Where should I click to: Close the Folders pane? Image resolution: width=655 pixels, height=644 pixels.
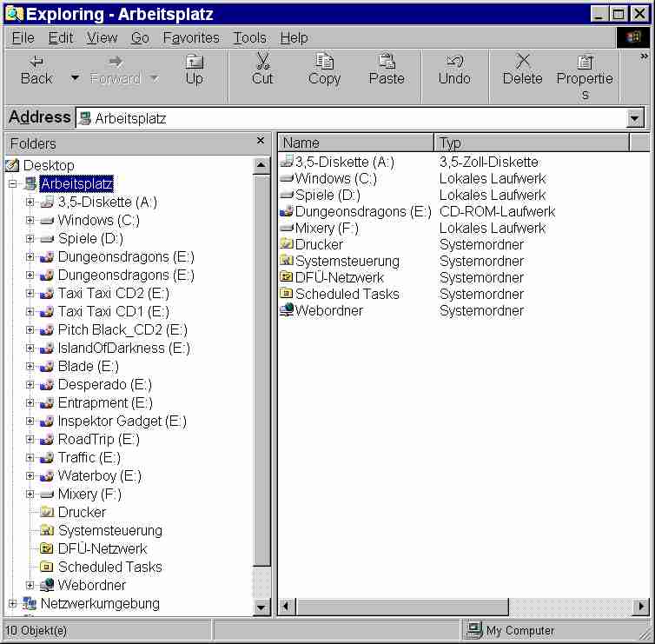pos(261,141)
